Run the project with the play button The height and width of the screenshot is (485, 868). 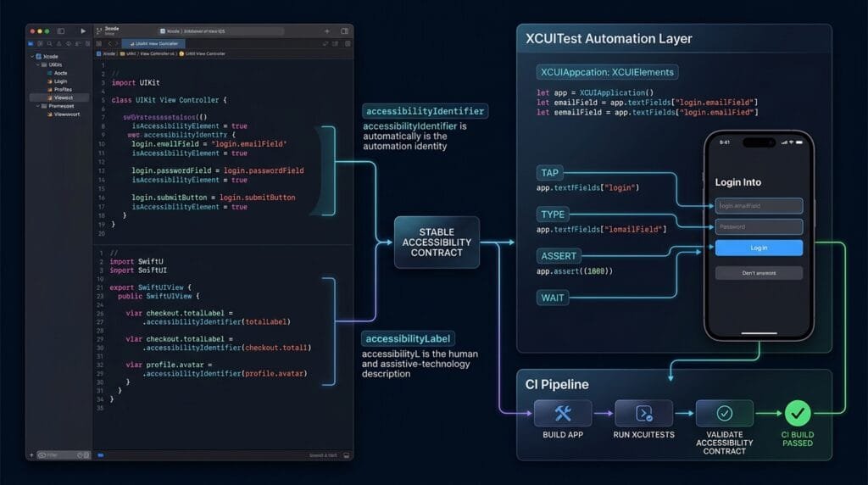(x=83, y=31)
